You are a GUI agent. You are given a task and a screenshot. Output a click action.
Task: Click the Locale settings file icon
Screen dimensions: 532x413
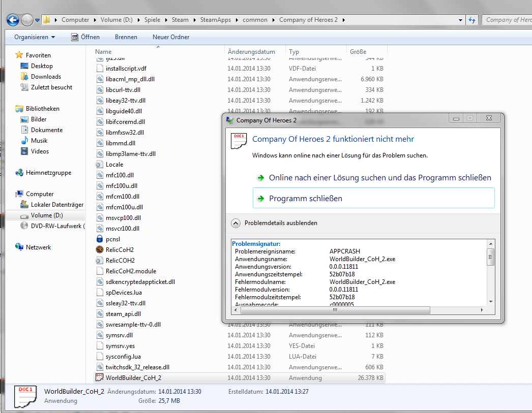point(99,164)
